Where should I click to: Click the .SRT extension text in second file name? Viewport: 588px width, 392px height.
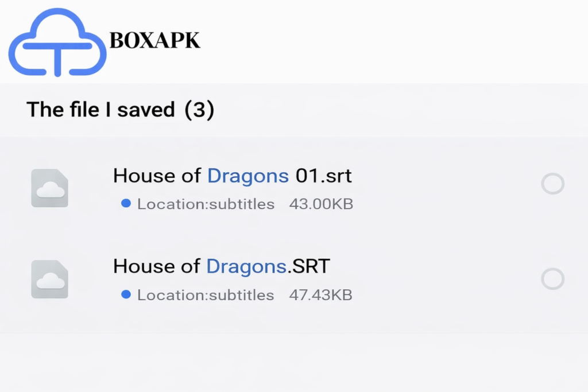(308, 266)
